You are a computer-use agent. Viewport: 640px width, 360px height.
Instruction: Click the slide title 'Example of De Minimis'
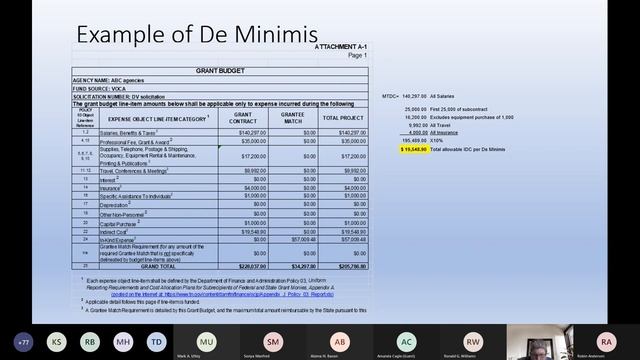click(x=197, y=34)
